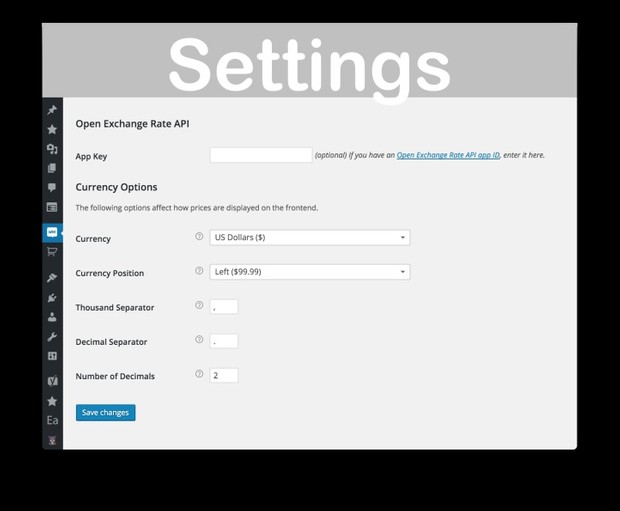Click into the App Key text field

click(x=261, y=155)
